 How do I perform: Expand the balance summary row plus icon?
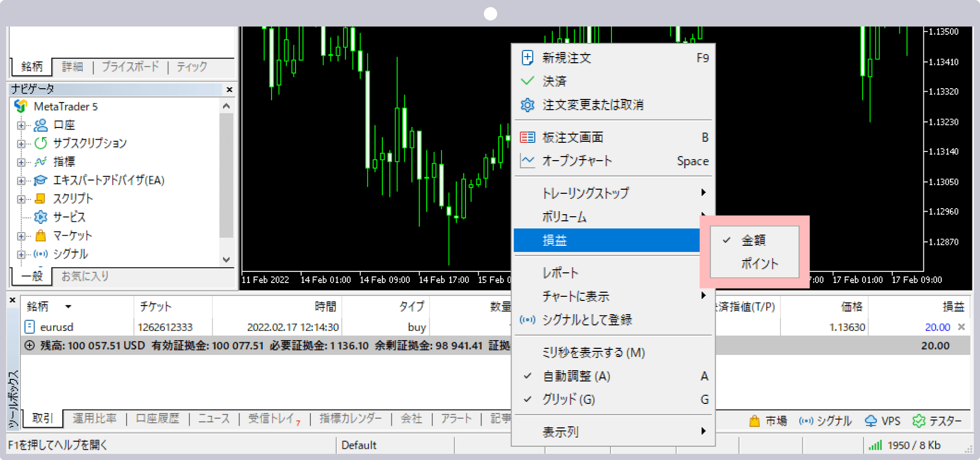click(x=30, y=345)
